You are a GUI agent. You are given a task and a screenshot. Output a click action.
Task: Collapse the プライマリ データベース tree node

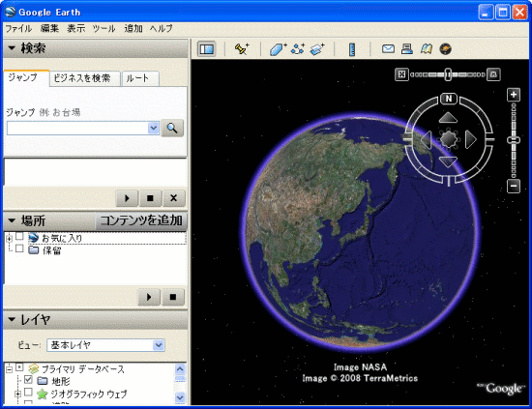[9, 369]
